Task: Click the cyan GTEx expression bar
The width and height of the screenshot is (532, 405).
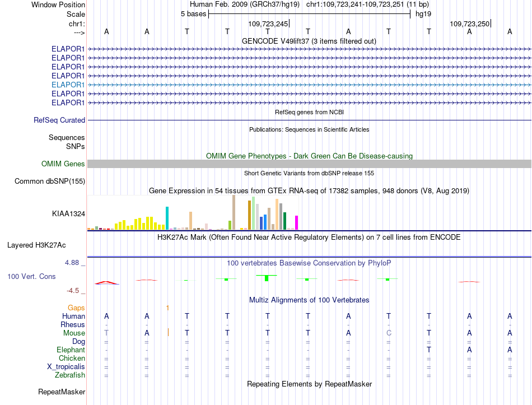Action: (167, 218)
